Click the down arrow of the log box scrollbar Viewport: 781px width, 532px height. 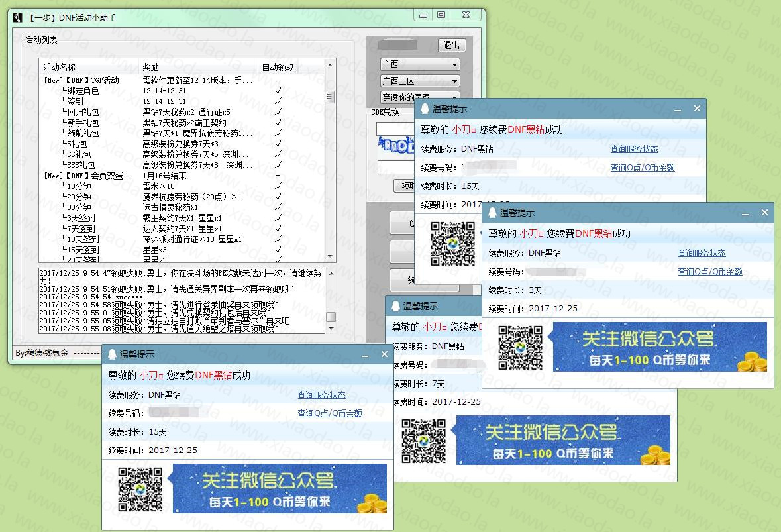click(x=331, y=329)
